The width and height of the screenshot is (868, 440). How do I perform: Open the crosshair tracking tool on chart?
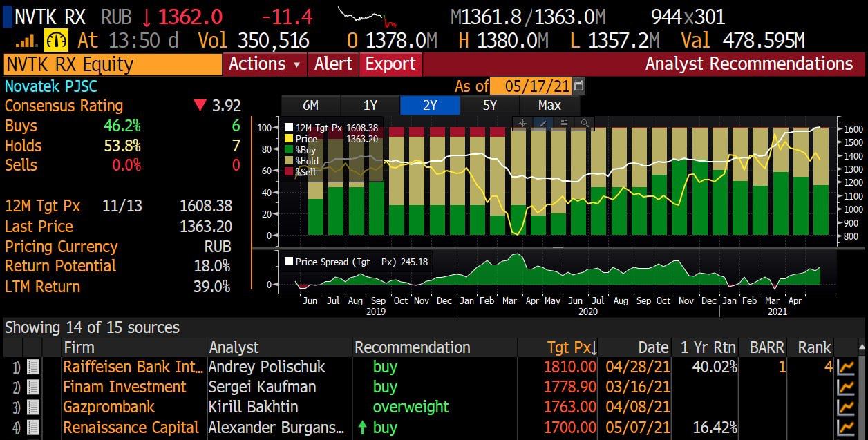(522, 123)
